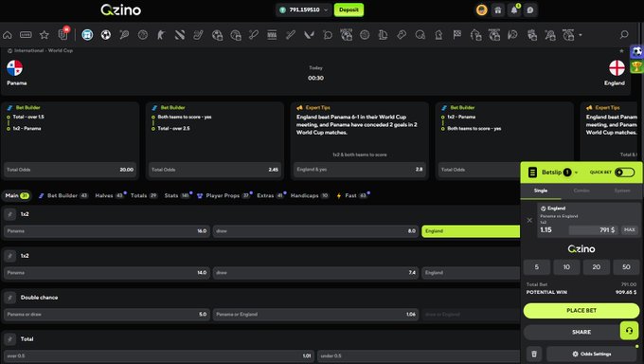Viewport: 644px width, 364px height.
Task: Switch to the Handicaps tab
Action: pos(310,195)
